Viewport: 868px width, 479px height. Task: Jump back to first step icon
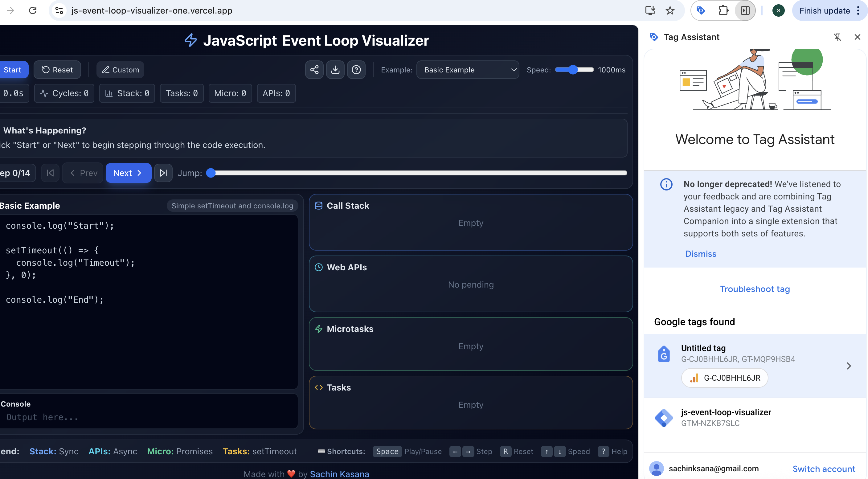pos(50,173)
